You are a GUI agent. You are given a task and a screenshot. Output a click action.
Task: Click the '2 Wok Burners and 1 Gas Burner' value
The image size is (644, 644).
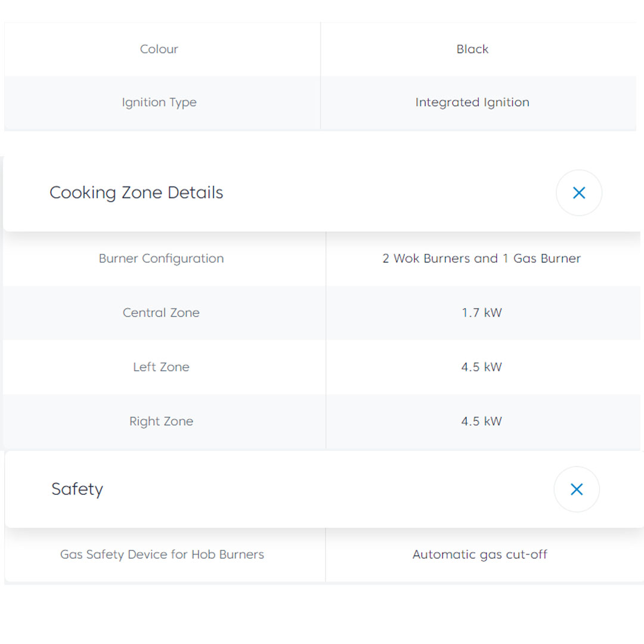(x=481, y=258)
